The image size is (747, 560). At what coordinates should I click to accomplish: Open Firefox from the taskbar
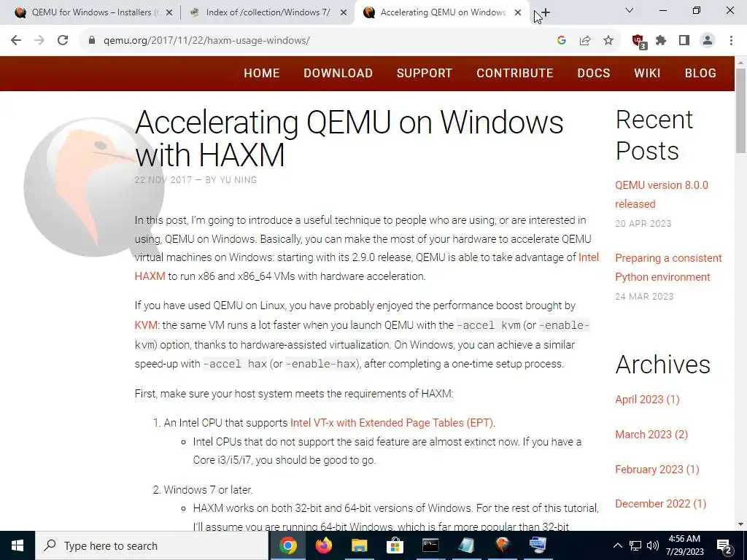click(x=324, y=545)
